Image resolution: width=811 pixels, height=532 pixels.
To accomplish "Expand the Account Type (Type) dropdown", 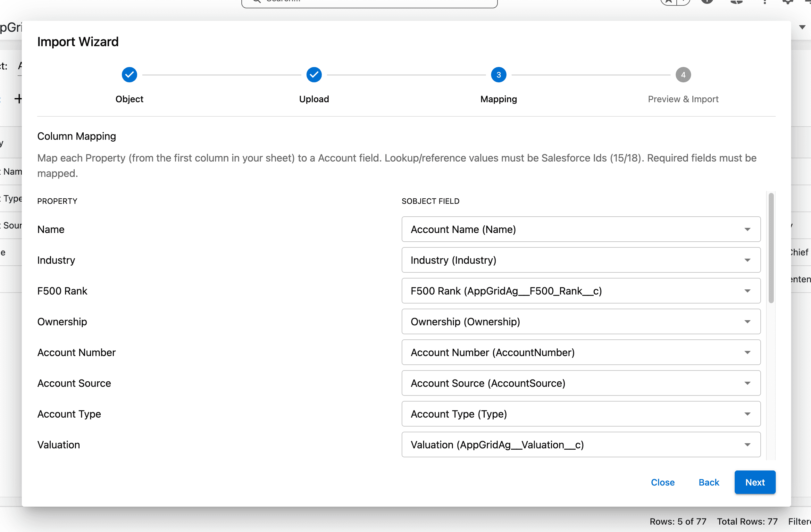I will tap(581, 413).
